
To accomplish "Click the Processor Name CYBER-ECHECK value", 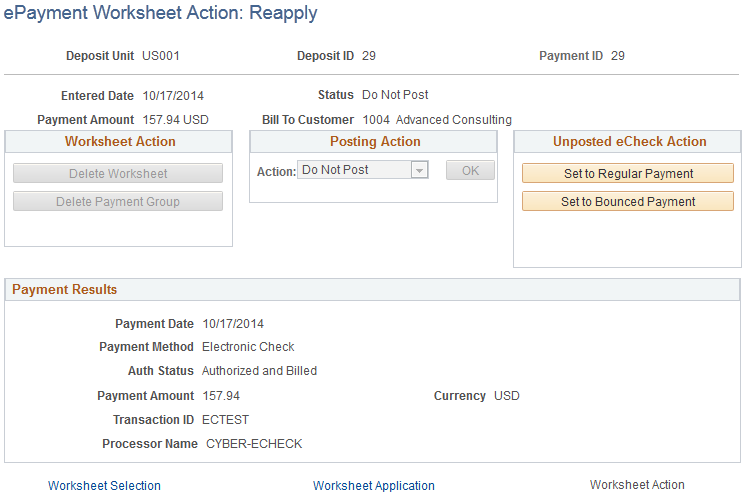I will 254,444.
